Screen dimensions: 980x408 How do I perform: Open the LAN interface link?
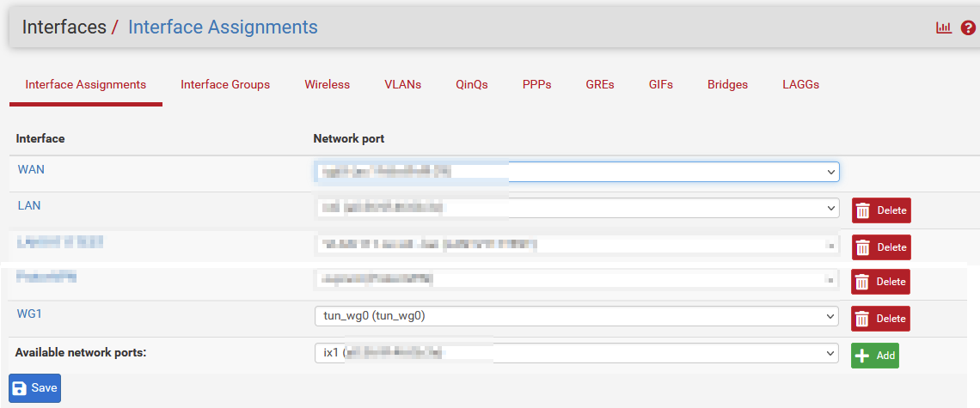click(29, 206)
